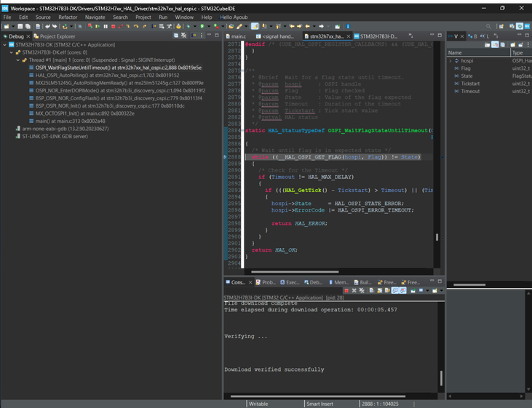This screenshot has width=532, height=408.
Task: Click the Step Into icon
Action: 128,26
